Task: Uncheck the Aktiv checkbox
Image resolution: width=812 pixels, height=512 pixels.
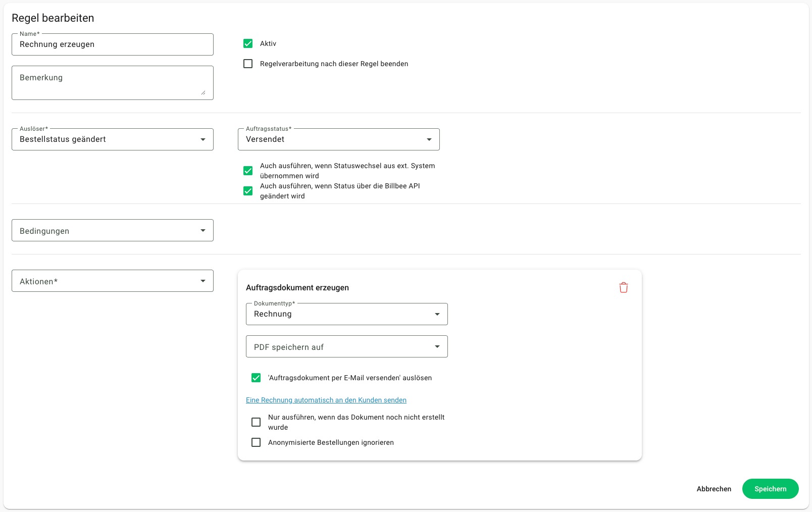Action: pyautogui.click(x=248, y=43)
